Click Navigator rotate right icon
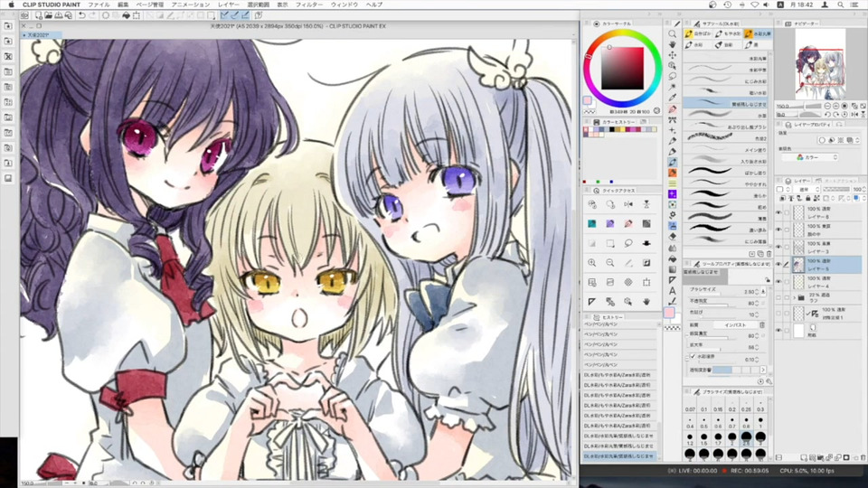The image size is (868, 488). [x=835, y=115]
